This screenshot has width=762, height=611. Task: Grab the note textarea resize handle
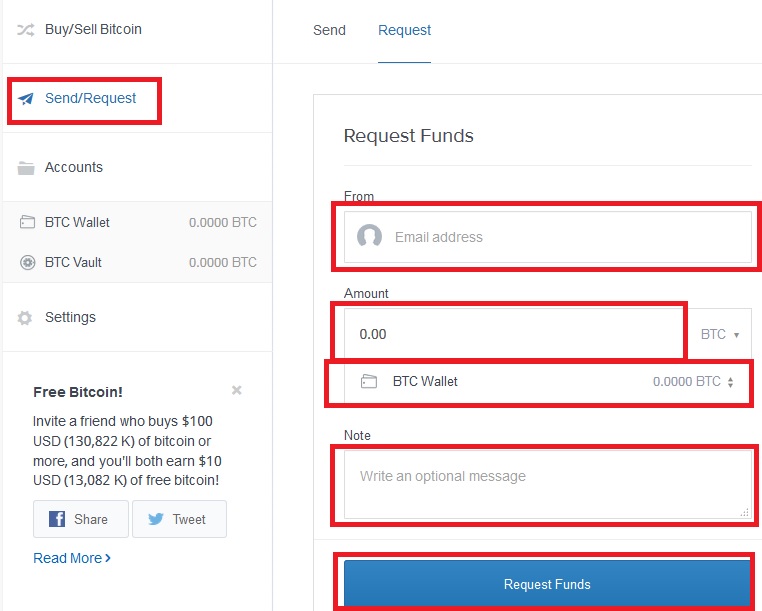point(745,512)
